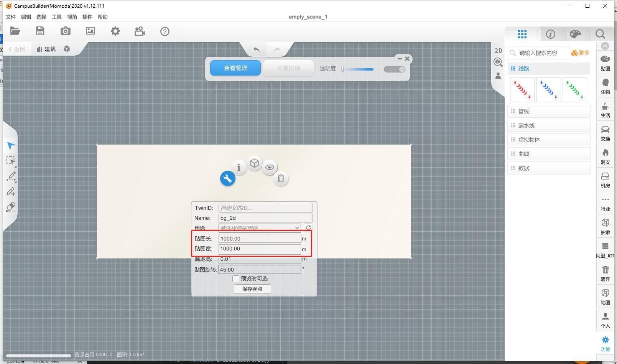Click 返回 back button
This screenshot has height=364, width=617.
17,49
